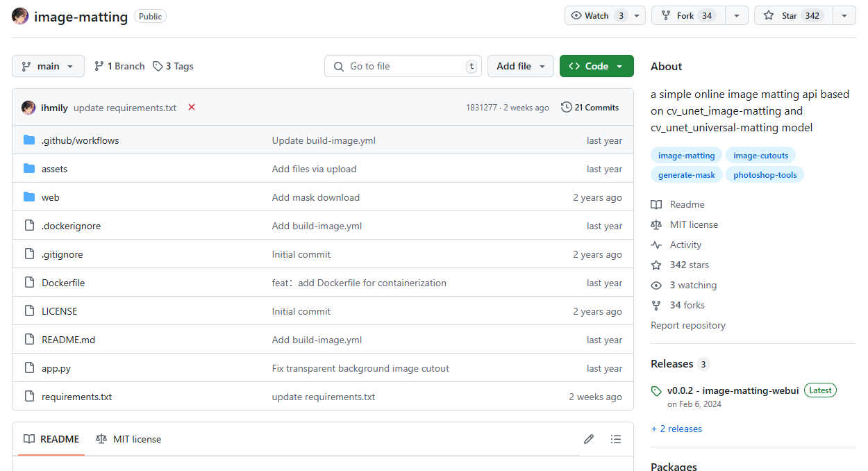Open the Star lists dropdown arrow
Image resolution: width=868 pixels, height=471 pixels.
click(844, 15)
